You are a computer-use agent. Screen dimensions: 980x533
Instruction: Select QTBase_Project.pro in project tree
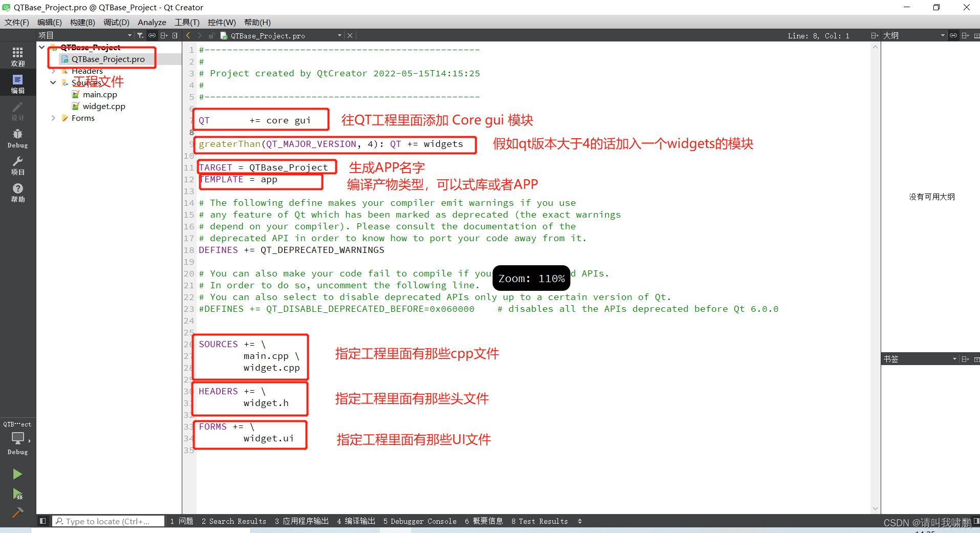[x=108, y=59]
